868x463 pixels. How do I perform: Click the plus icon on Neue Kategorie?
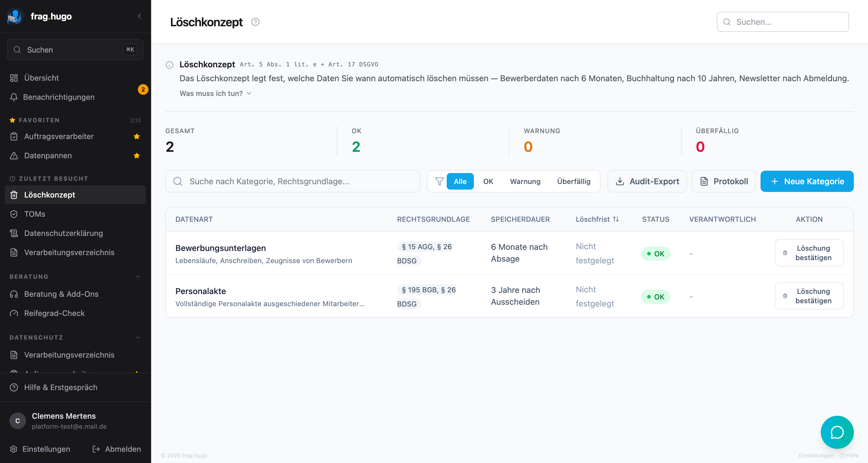click(x=774, y=181)
